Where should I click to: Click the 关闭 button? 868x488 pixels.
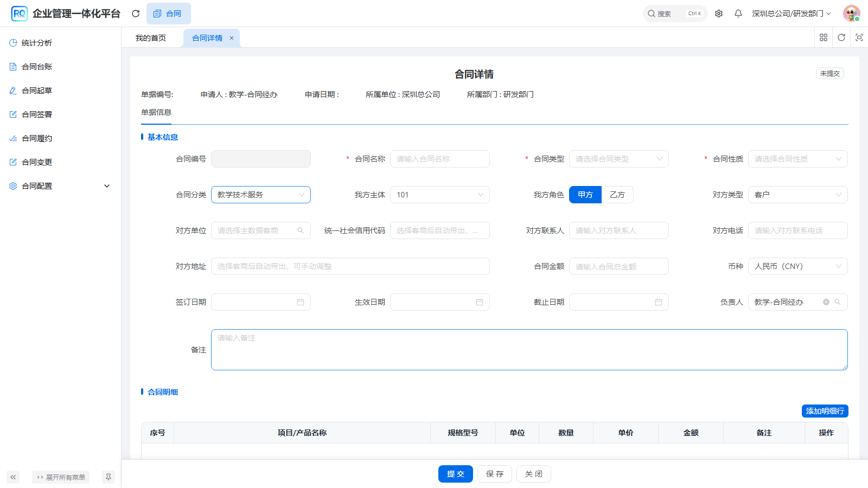point(534,474)
